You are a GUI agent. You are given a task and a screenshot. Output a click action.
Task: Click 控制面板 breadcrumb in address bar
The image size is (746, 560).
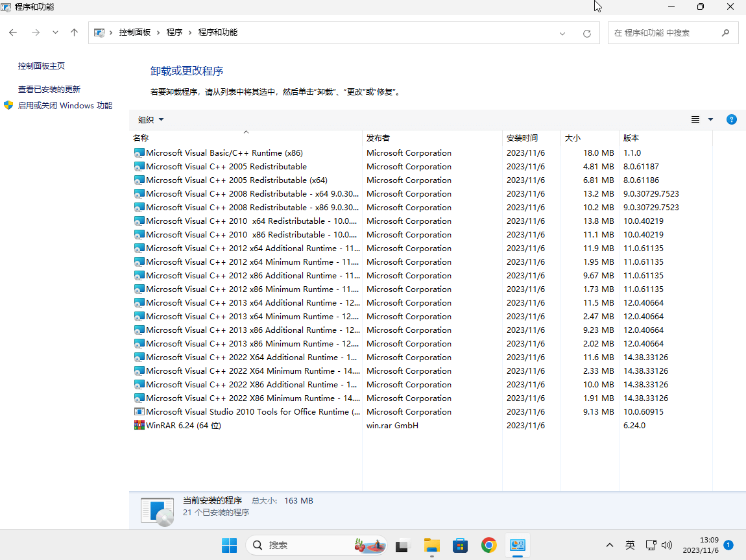tap(135, 32)
